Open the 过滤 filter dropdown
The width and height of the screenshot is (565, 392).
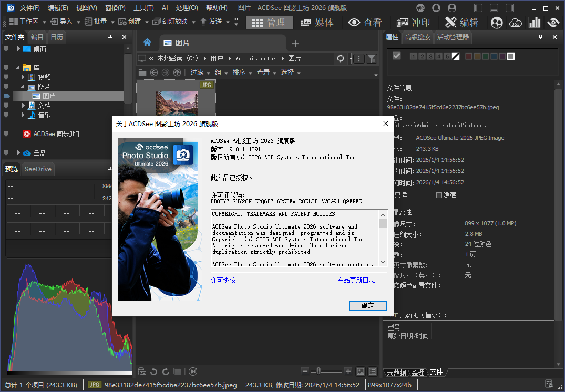tap(200, 73)
